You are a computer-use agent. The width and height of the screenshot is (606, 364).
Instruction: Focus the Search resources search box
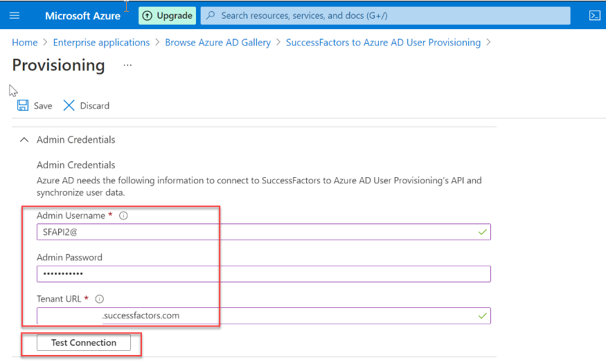(385, 15)
